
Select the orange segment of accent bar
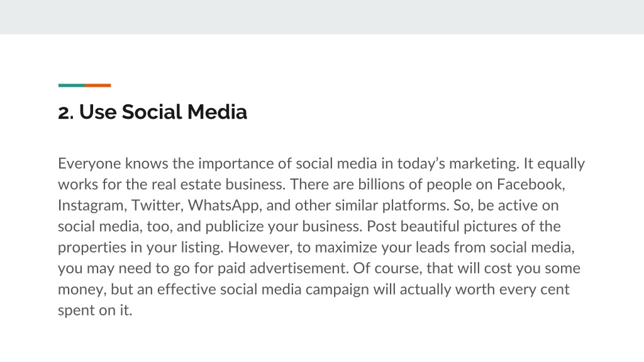pos(97,85)
